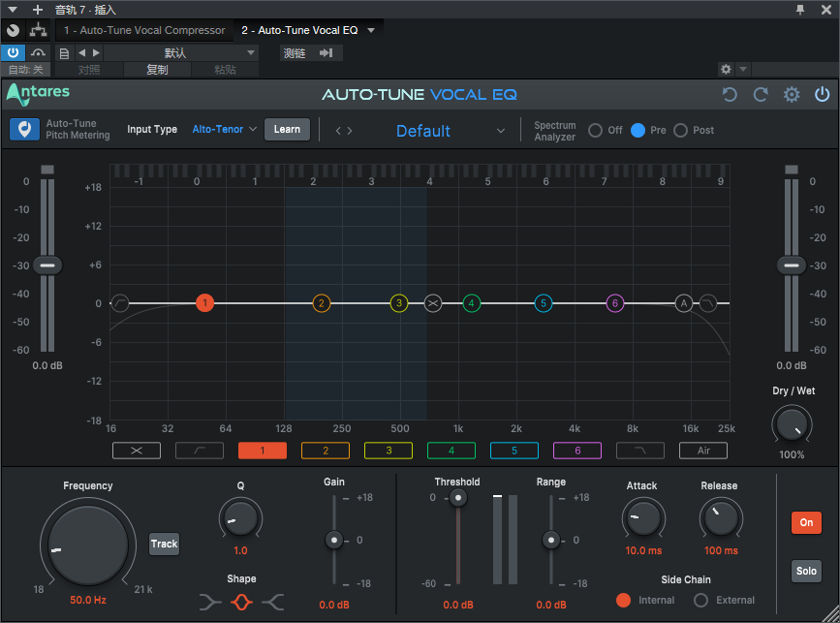Viewport: 840px width, 623px height.
Task: Expand the Default preset dropdown
Action: [501, 131]
